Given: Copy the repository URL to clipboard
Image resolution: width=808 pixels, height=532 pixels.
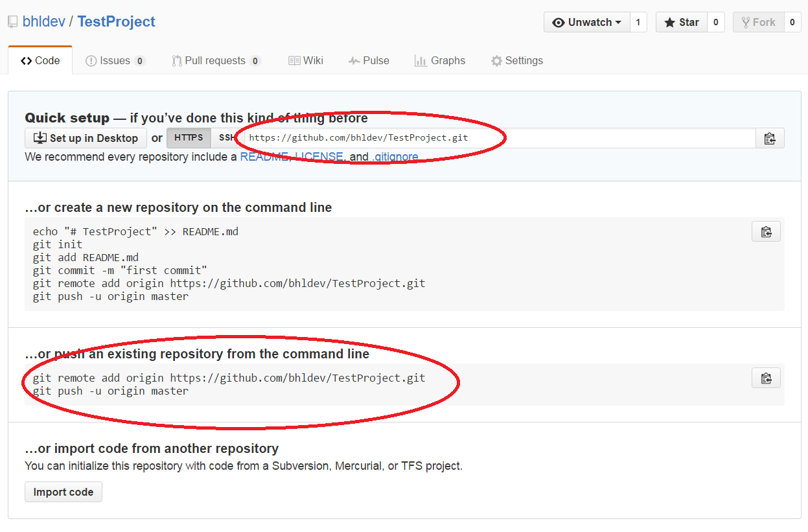Looking at the screenshot, I should click(x=769, y=137).
